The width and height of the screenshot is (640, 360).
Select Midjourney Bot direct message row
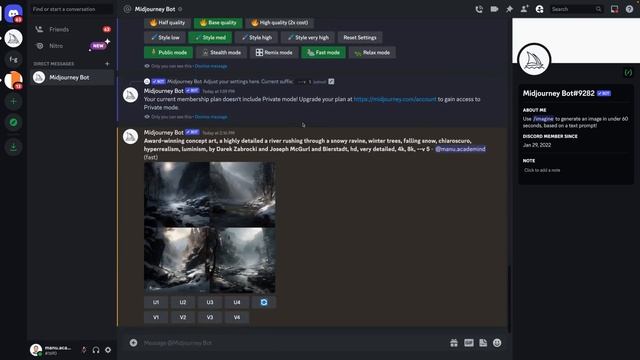point(72,77)
